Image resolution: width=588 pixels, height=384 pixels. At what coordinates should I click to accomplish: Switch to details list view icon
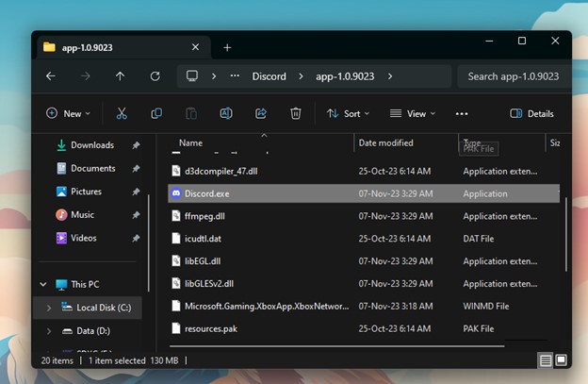coord(546,360)
